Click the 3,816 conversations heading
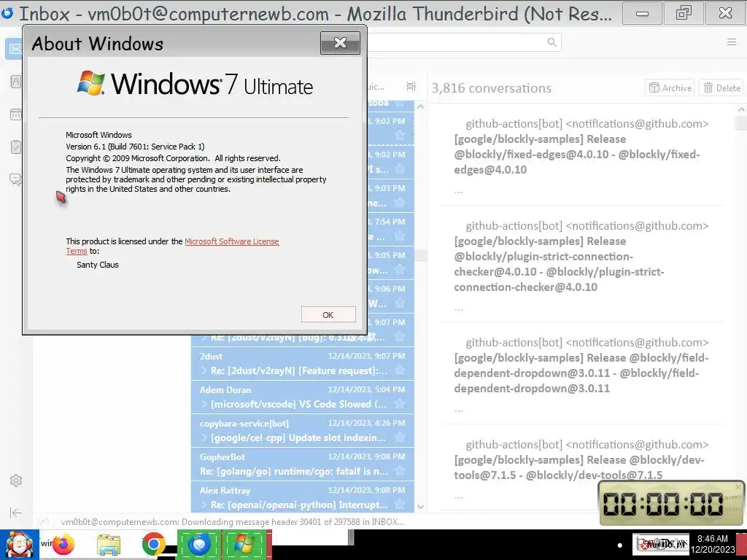747x560 pixels. tap(492, 88)
